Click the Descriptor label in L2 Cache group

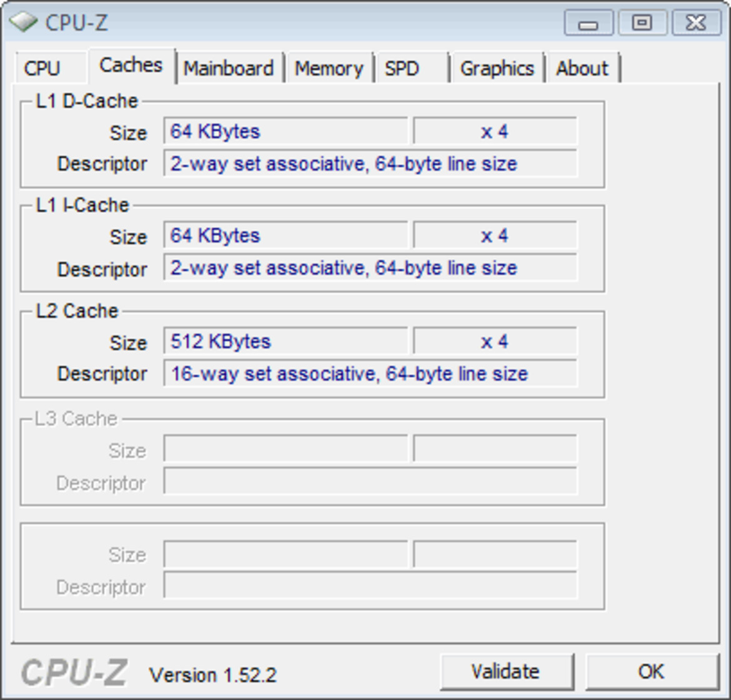[x=102, y=374]
